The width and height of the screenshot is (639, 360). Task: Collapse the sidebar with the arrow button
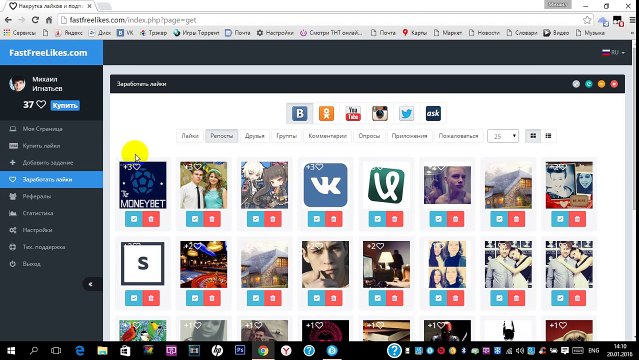[91, 284]
